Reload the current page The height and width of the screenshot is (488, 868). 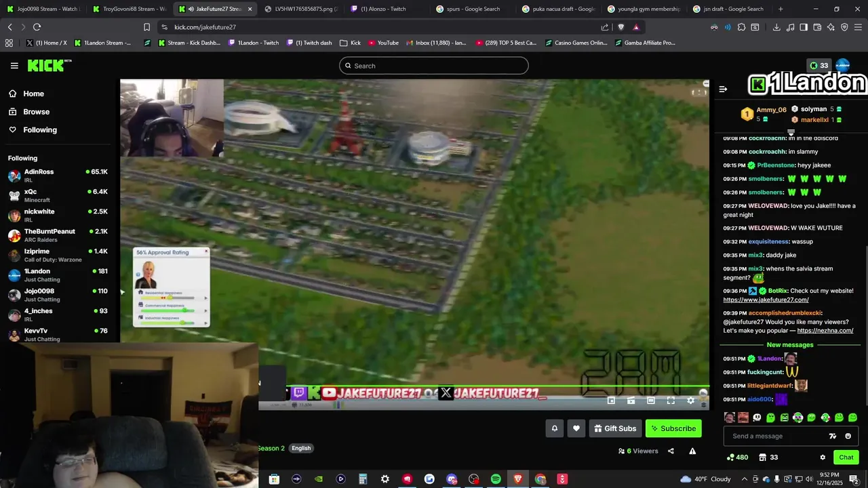[37, 27]
